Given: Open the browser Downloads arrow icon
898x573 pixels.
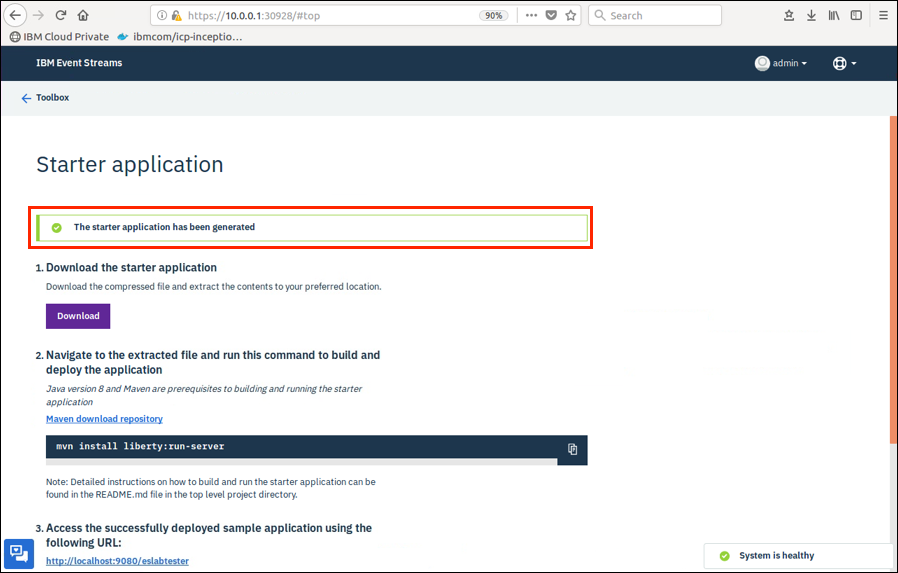Looking at the screenshot, I should (x=811, y=15).
